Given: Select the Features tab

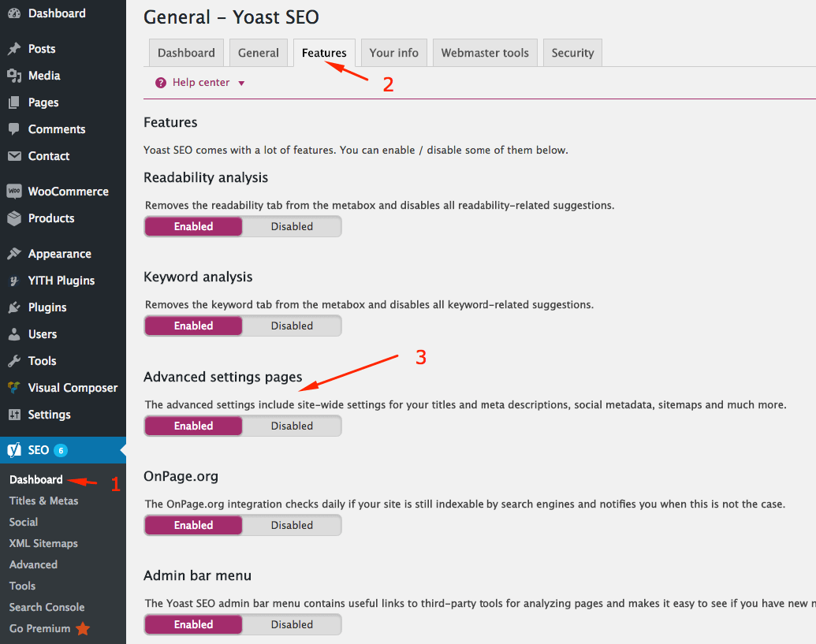Looking at the screenshot, I should coord(324,53).
